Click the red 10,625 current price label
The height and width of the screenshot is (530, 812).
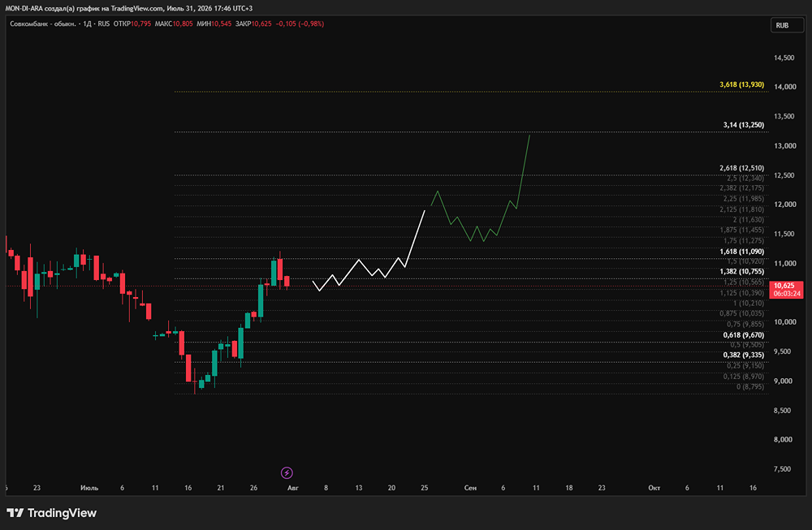click(786, 289)
